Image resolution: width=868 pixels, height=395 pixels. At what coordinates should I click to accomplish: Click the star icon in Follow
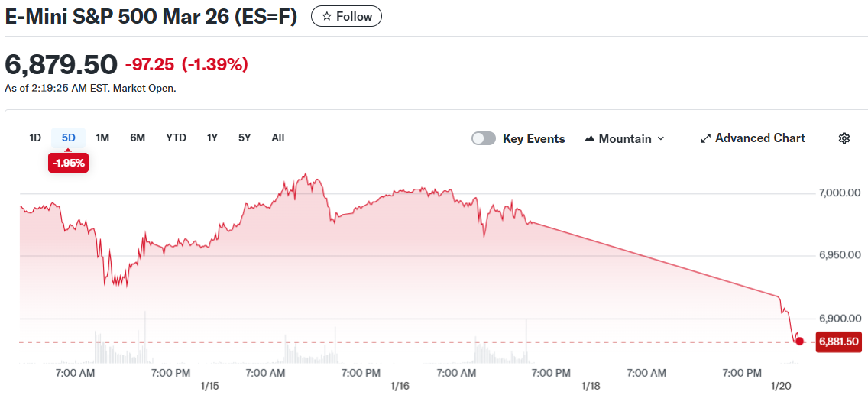(327, 16)
